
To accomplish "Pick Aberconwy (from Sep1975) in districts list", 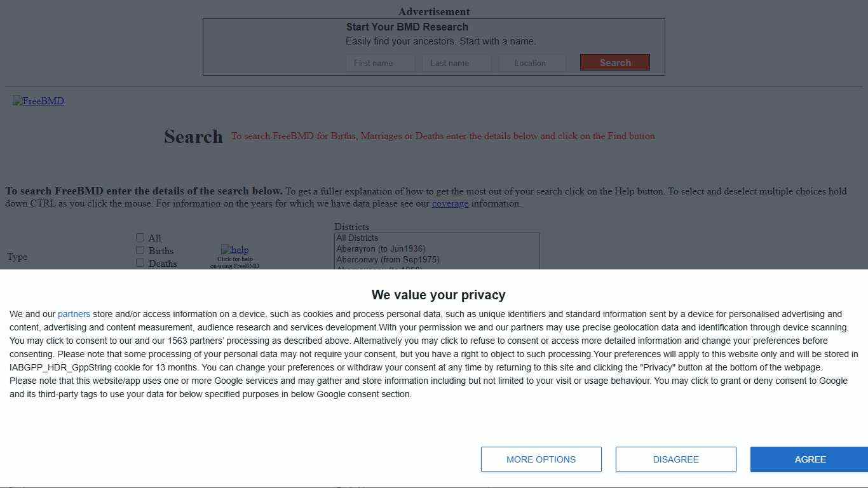I will pos(388,260).
